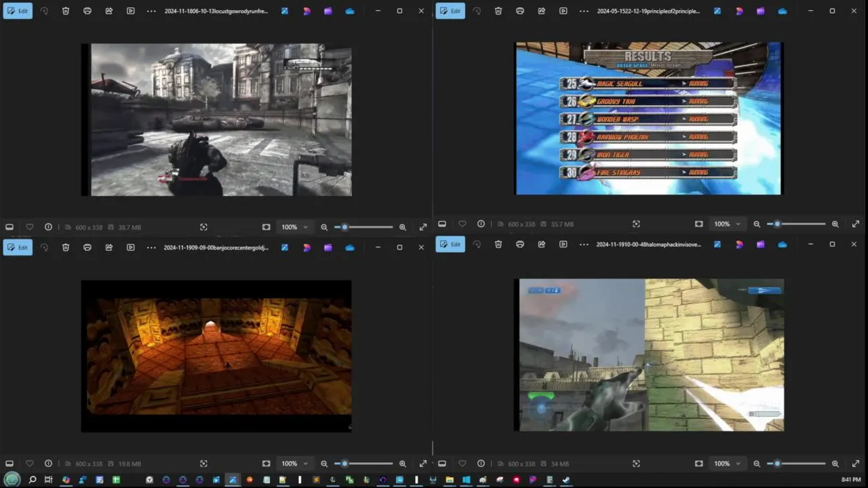Viewport: 868px width, 488px height.
Task: Favorite the 34 MB image with heart
Action: [462, 464]
